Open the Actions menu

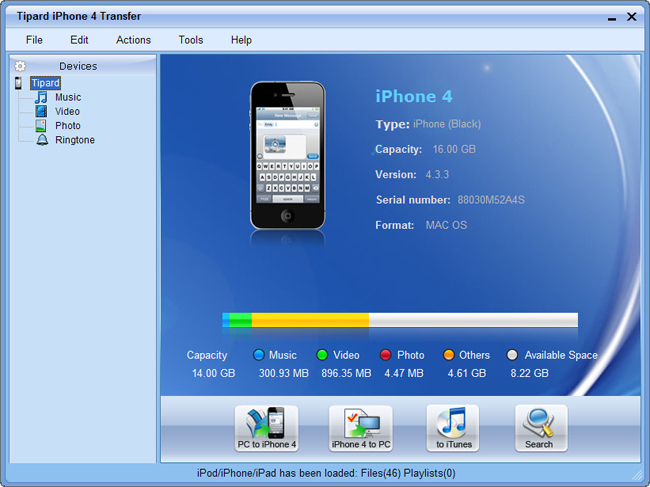pos(133,40)
